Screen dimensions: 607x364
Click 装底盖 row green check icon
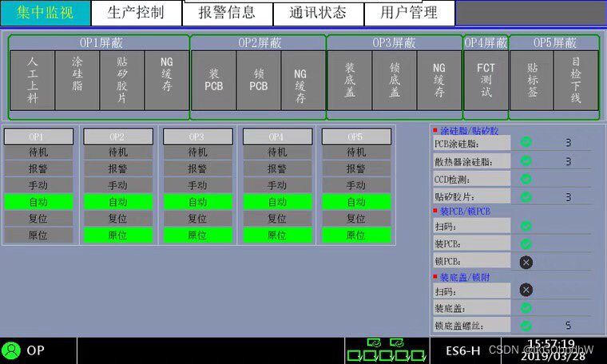click(526, 308)
